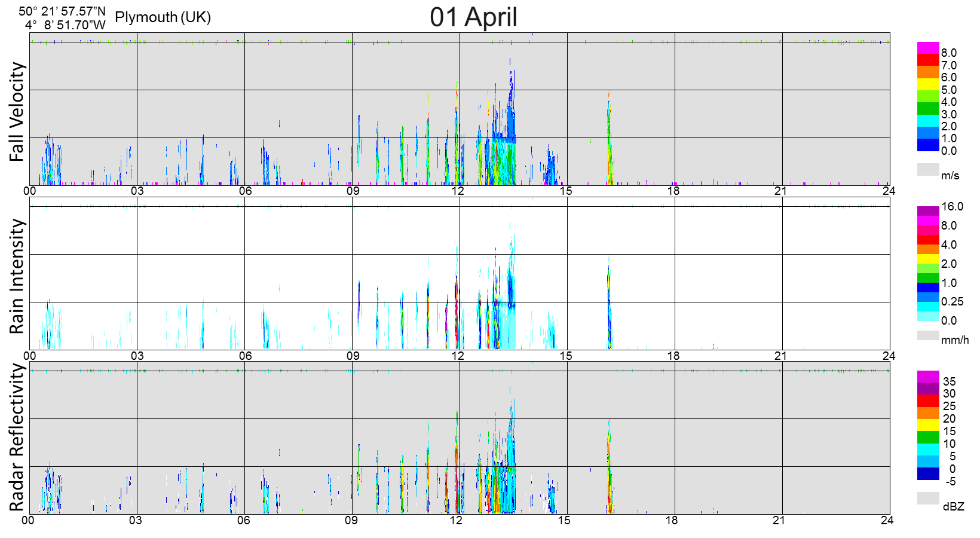Click hour tick '15' under Rain Intensity chart
Screen dimensions: 980x538
pos(565,356)
